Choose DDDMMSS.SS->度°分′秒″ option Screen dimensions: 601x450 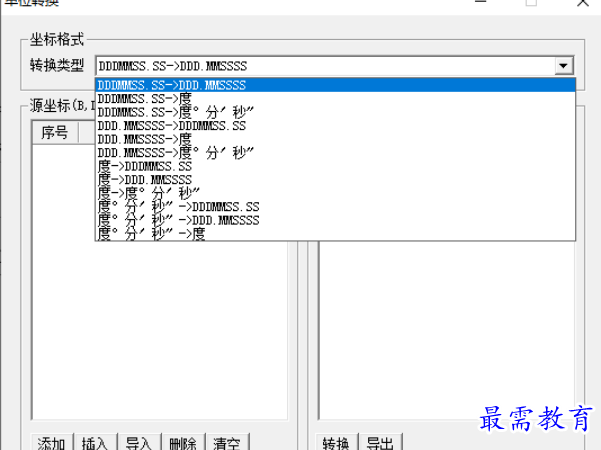[335, 112]
